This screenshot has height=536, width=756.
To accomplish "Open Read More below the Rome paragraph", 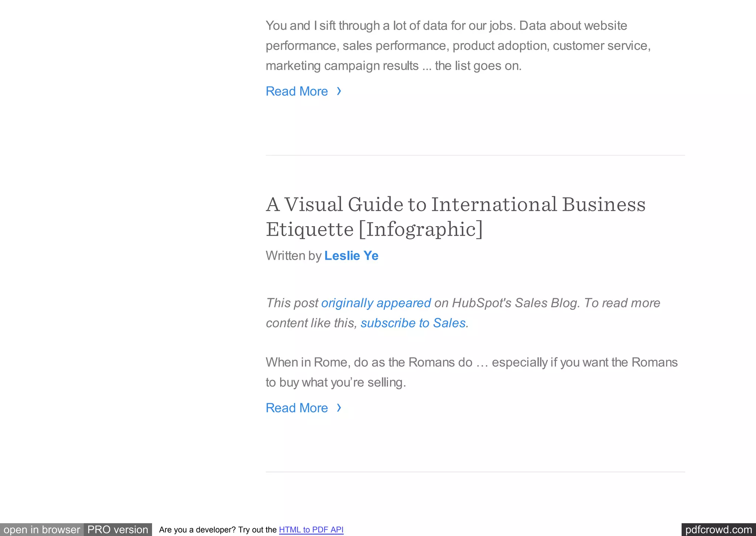I will 297,408.
